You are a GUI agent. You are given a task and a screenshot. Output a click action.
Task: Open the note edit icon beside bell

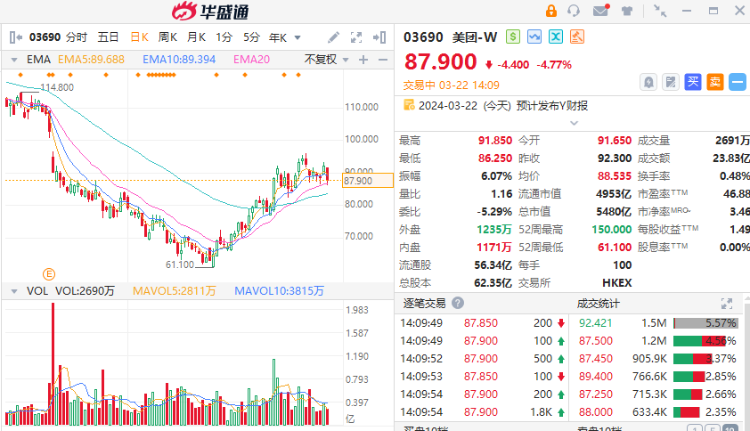[x=671, y=82]
